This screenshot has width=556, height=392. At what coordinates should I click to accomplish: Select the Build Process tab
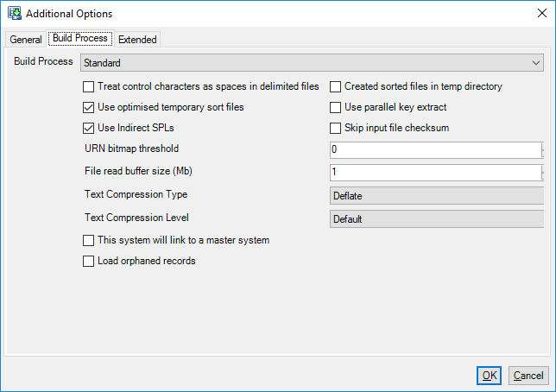pos(80,38)
